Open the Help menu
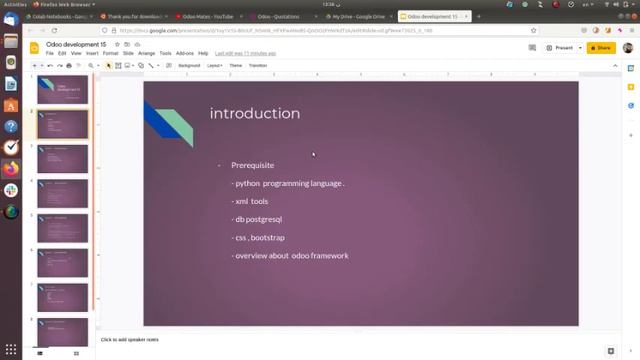 (203, 53)
